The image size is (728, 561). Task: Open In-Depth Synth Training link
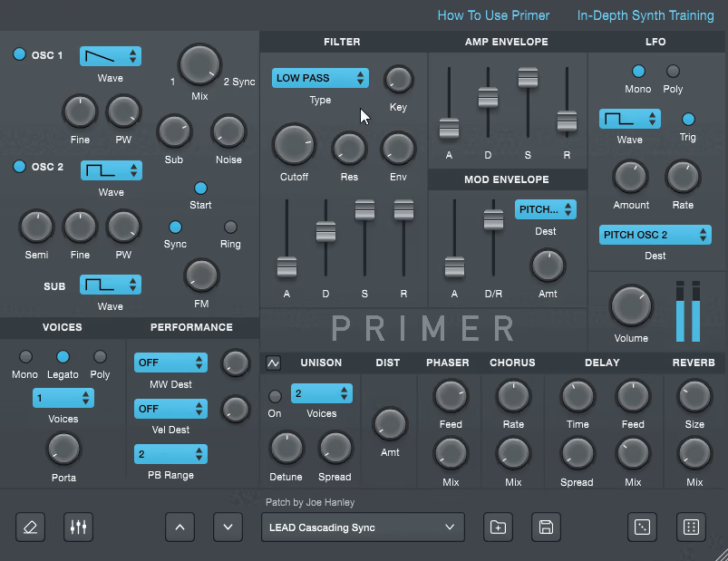(645, 15)
